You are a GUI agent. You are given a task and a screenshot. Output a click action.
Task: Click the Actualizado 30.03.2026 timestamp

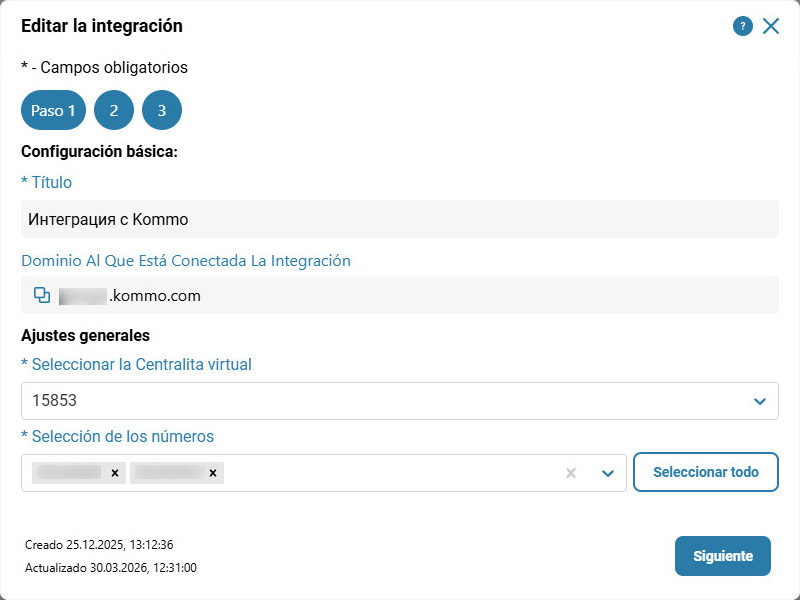pos(111,567)
